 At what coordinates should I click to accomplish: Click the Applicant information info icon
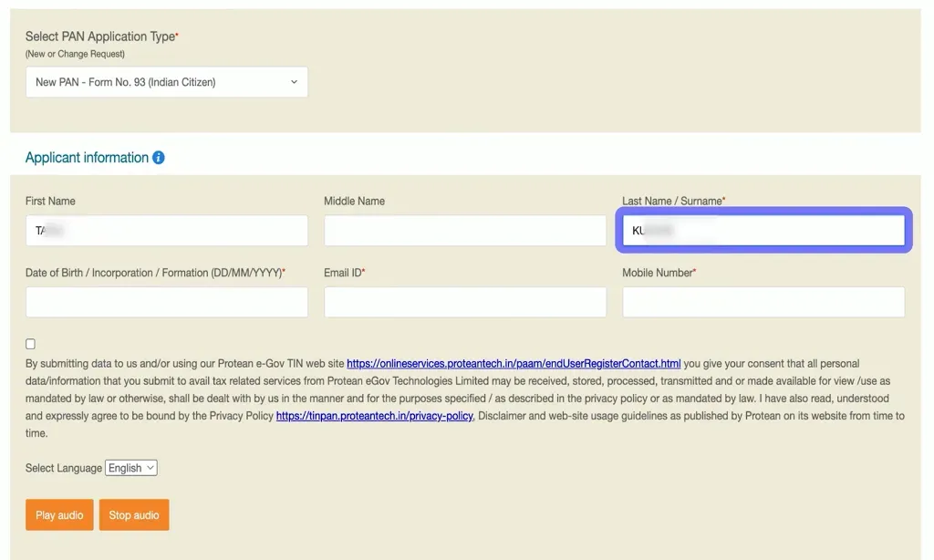pyautogui.click(x=159, y=158)
